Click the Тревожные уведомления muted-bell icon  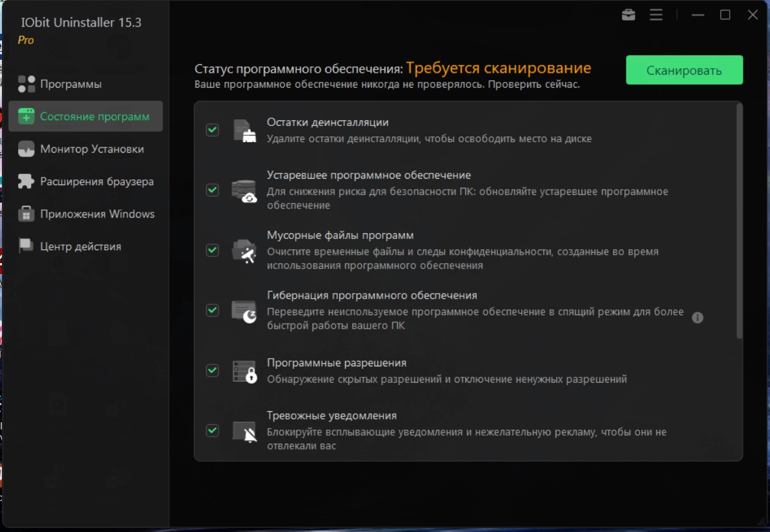pyautogui.click(x=244, y=431)
